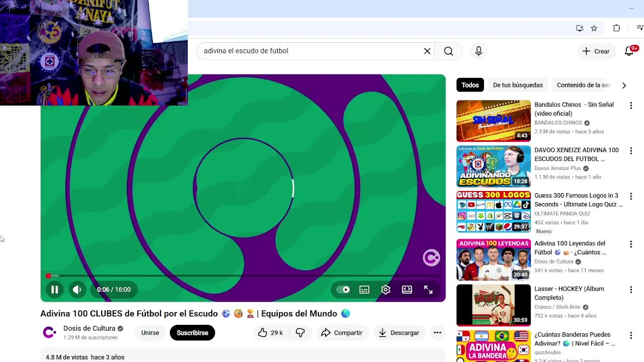
Task: Pause the video
Action: click(x=54, y=290)
